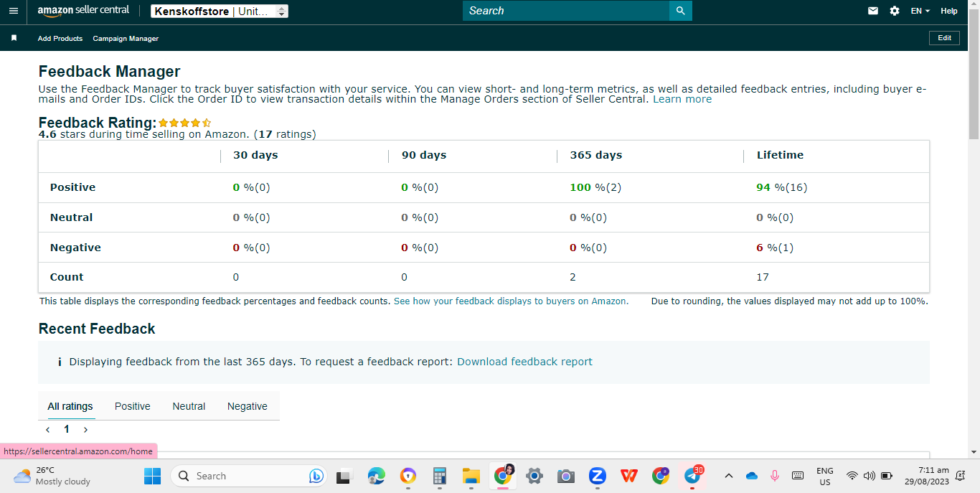Click the OneDrive cloud tray icon
This screenshot has height=493, width=980.
[x=752, y=476]
